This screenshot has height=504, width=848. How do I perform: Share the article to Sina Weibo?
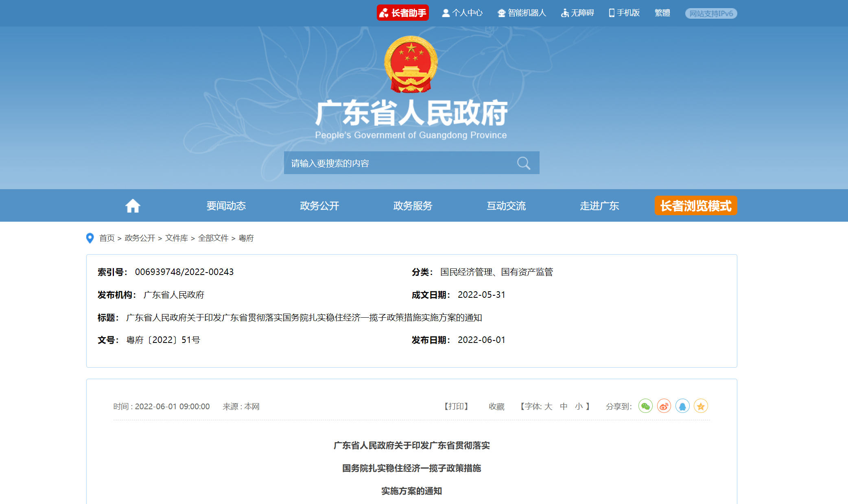point(664,406)
